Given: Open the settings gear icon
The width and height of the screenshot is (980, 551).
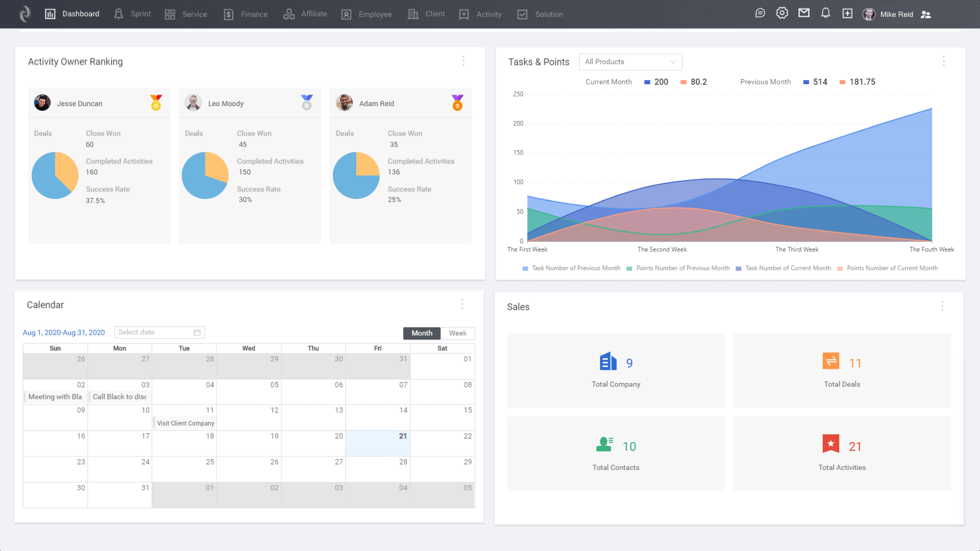Looking at the screenshot, I should pyautogui.click(x=782, y=14).
